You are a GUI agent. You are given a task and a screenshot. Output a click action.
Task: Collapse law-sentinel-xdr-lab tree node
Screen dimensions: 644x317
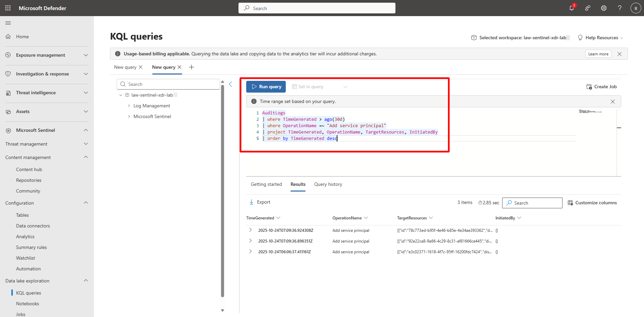tap(121, 95)
